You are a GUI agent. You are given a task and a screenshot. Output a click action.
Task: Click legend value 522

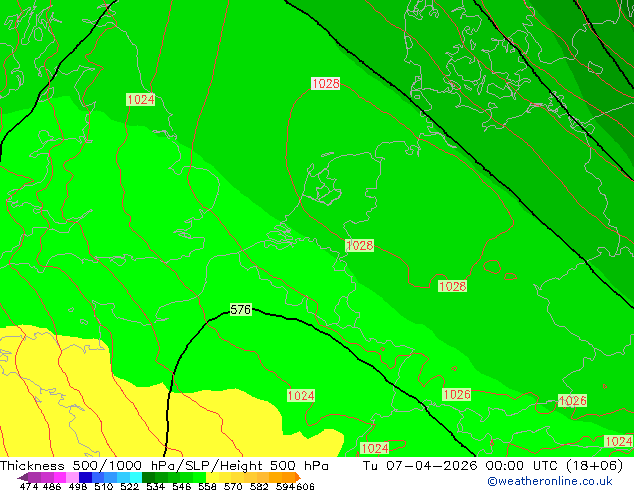[129, 486]
